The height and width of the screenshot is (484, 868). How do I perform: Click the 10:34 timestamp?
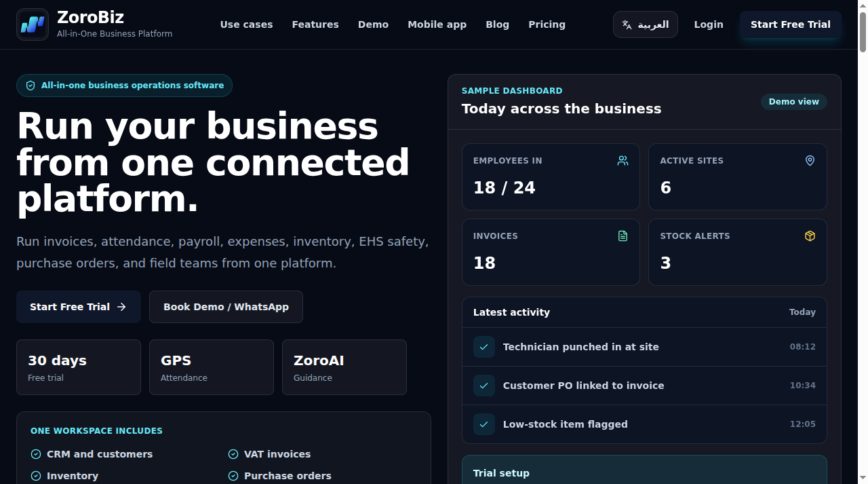(803, 386)
